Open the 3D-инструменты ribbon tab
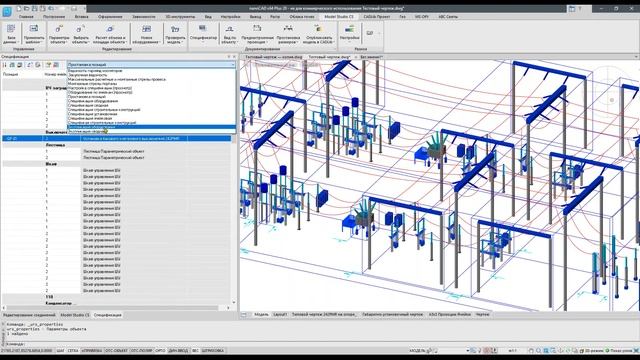640x360 pixels. click(180, 17)
